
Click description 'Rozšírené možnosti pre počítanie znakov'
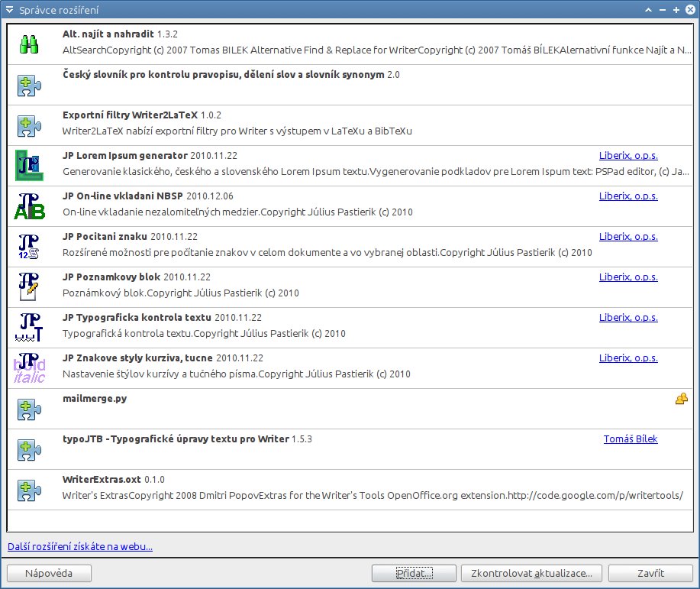pos(327,253)
